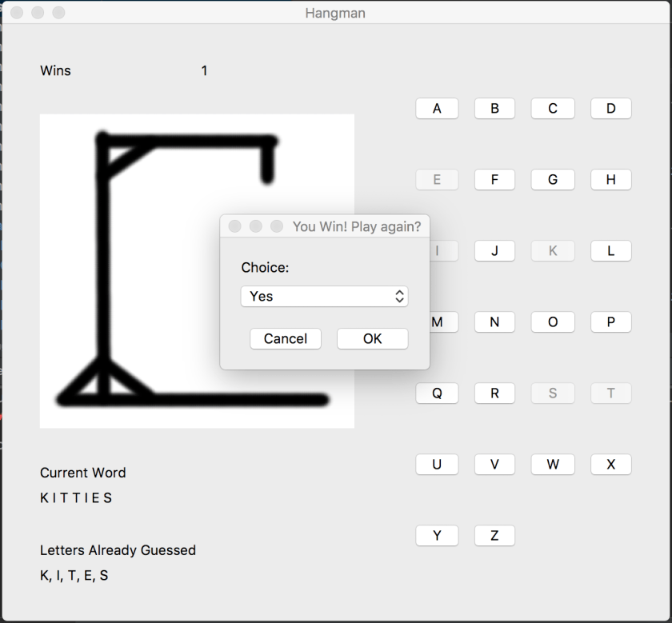This screenshot has height=623, width=672.
Task: Guess the letter H
Action: (611, 180)
